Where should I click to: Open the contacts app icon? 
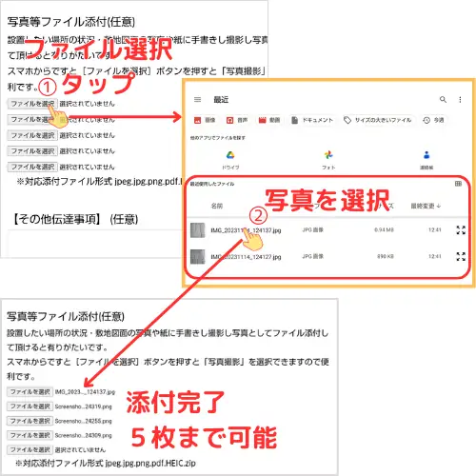[x=426, y=155]
